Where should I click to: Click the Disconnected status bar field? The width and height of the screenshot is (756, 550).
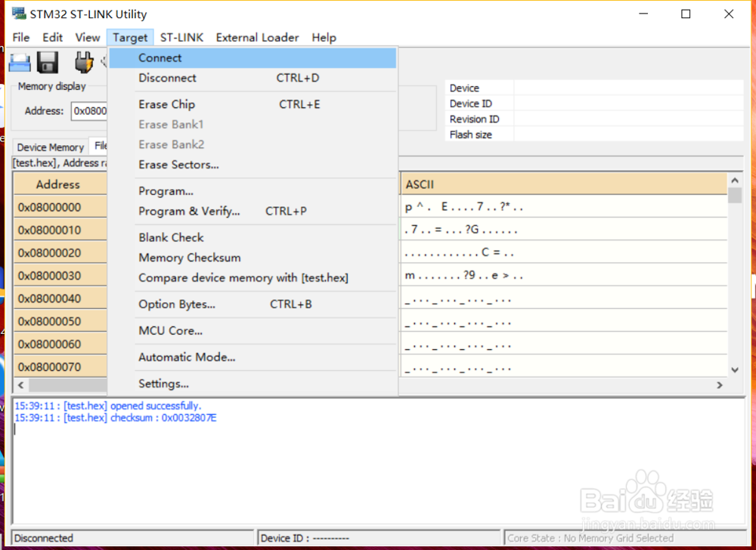tap(132, 537)
